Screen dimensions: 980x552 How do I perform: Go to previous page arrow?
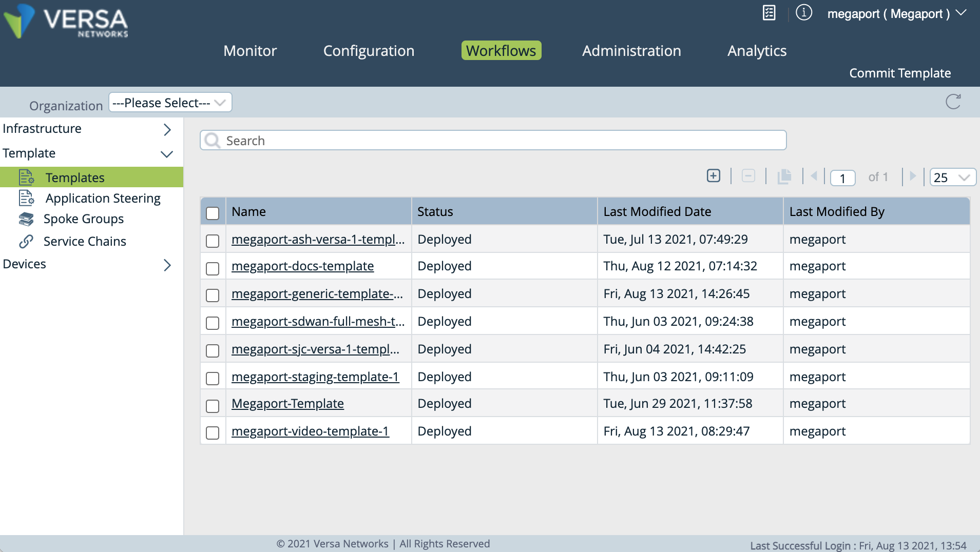click(814, 176)
